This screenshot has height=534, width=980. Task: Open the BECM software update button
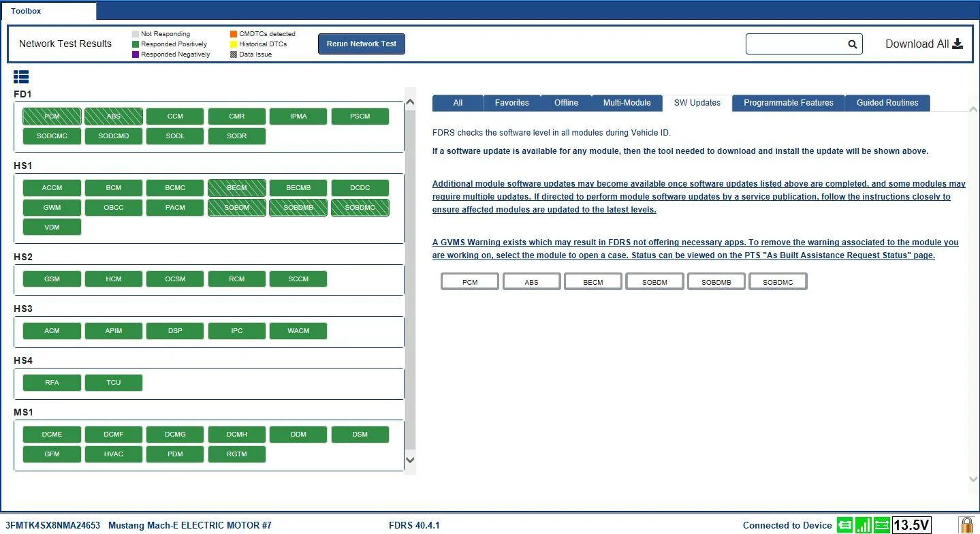coord(593,282)
